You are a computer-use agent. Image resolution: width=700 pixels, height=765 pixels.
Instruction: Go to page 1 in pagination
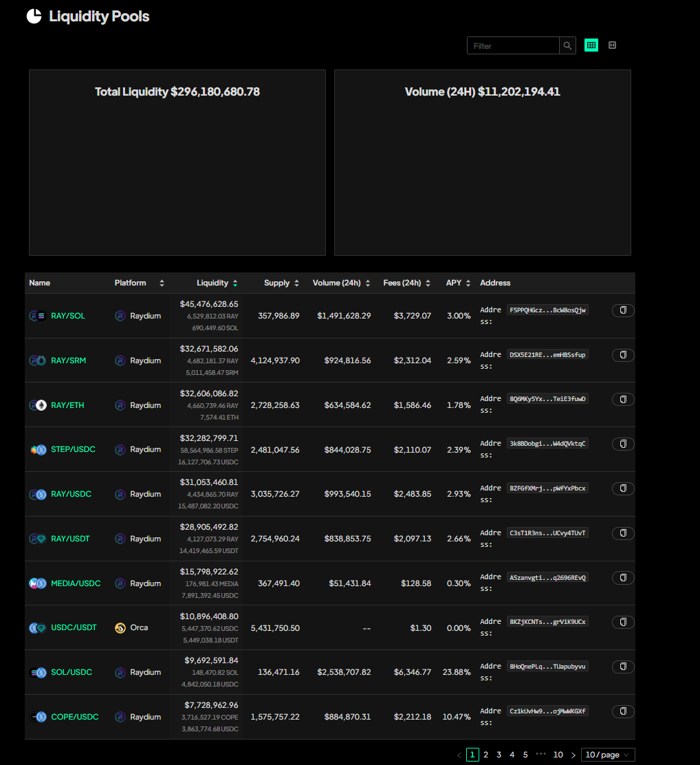pyautogui.click(x=472, y=755)
